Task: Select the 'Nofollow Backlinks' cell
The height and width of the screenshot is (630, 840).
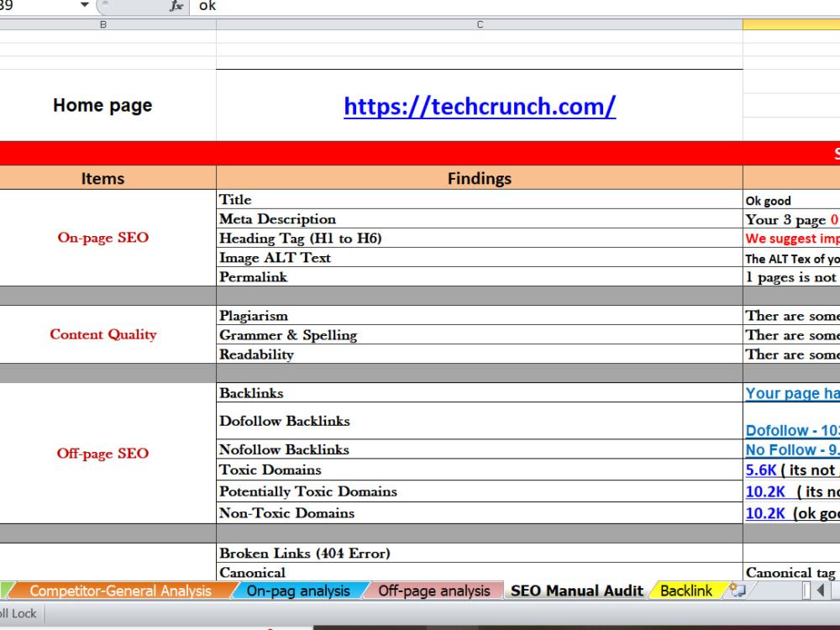Action: point(480,449)
